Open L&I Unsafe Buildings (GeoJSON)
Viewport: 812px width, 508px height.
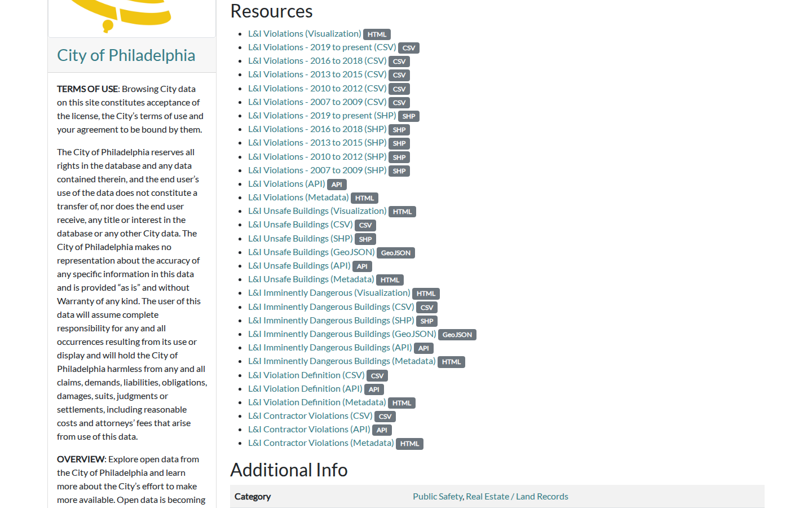311,252
